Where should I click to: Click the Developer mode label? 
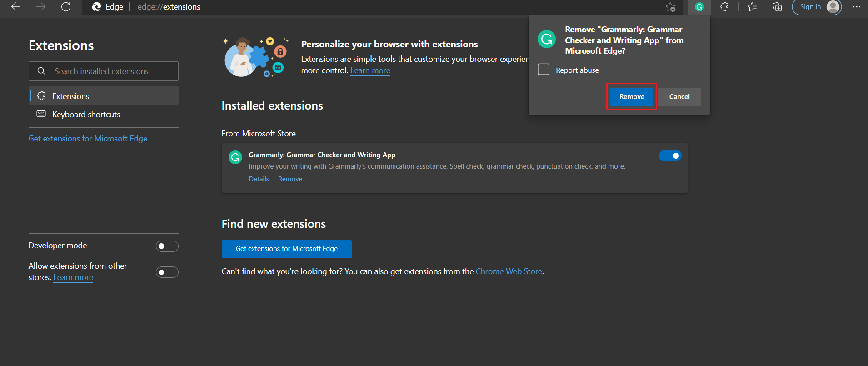pos(58,246)
